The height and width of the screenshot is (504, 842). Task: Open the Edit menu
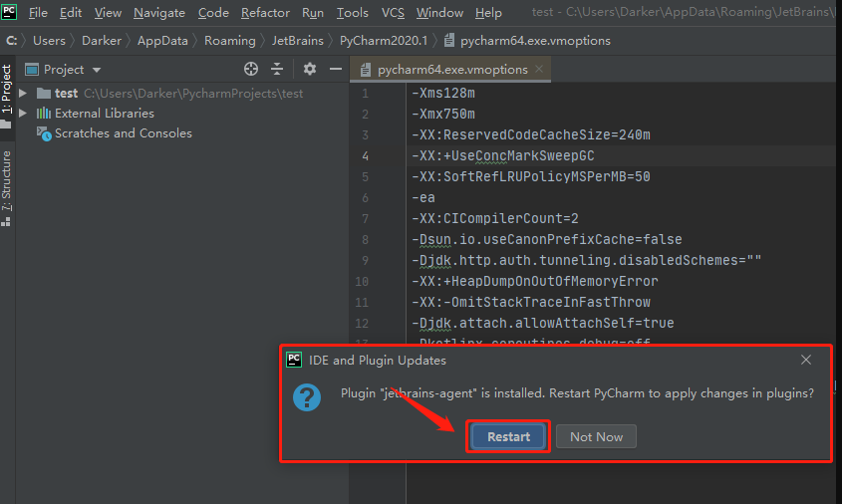point(71,12)
